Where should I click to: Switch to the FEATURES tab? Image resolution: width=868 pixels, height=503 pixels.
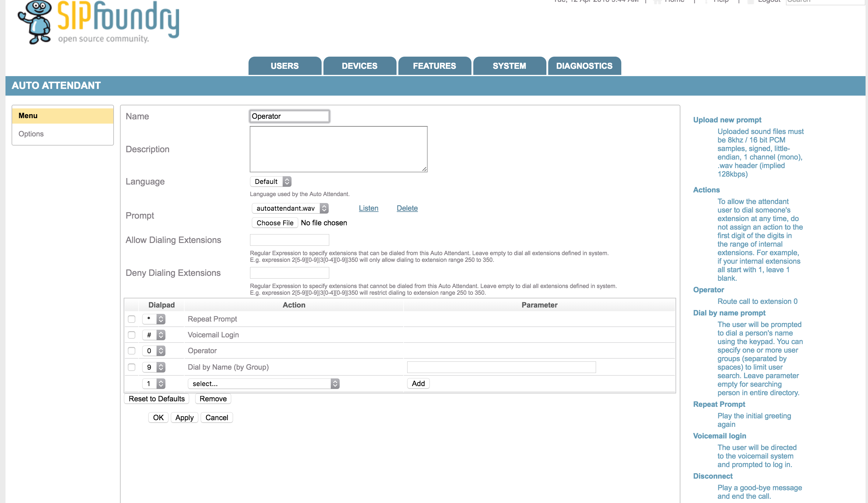pyautogui.click(x=434, y=66)
